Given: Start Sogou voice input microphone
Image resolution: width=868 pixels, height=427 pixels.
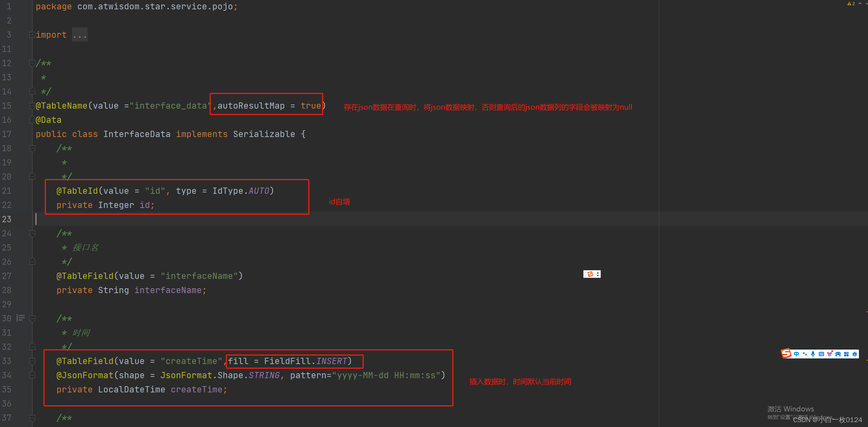Looking at the screenshot, I should (813, 354).
